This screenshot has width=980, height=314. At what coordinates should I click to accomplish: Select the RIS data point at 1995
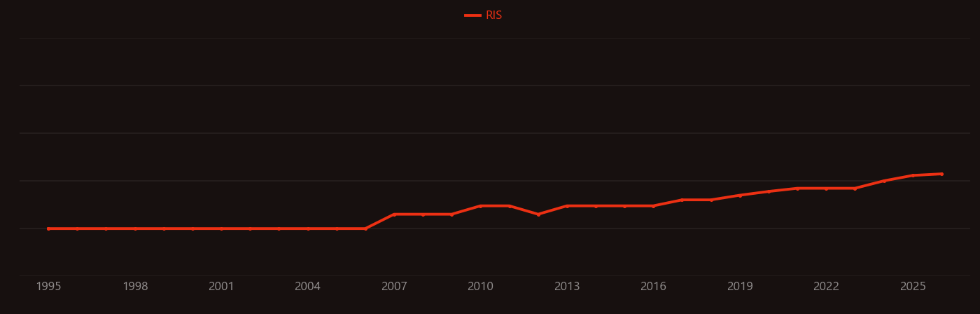click(48, 228)
